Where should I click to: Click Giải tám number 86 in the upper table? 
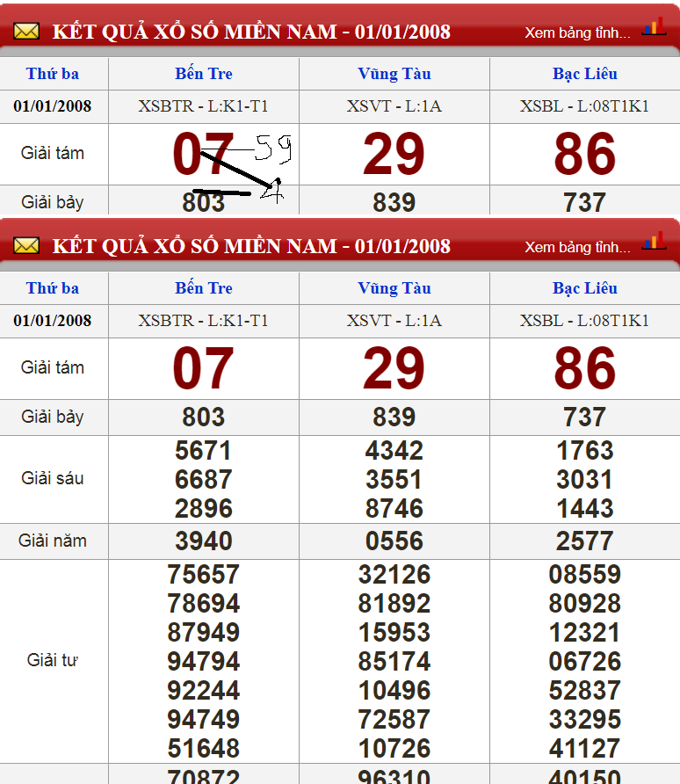click(x=584, y=154)
